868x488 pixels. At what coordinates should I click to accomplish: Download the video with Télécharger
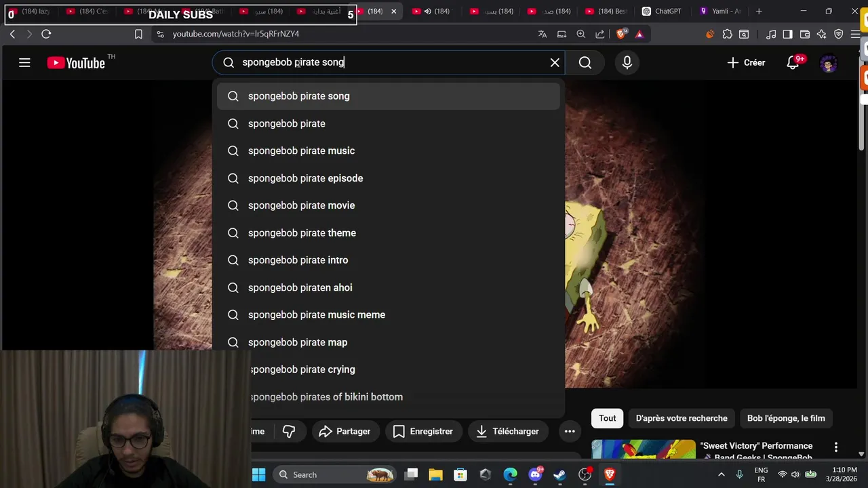tap(508, 431)
